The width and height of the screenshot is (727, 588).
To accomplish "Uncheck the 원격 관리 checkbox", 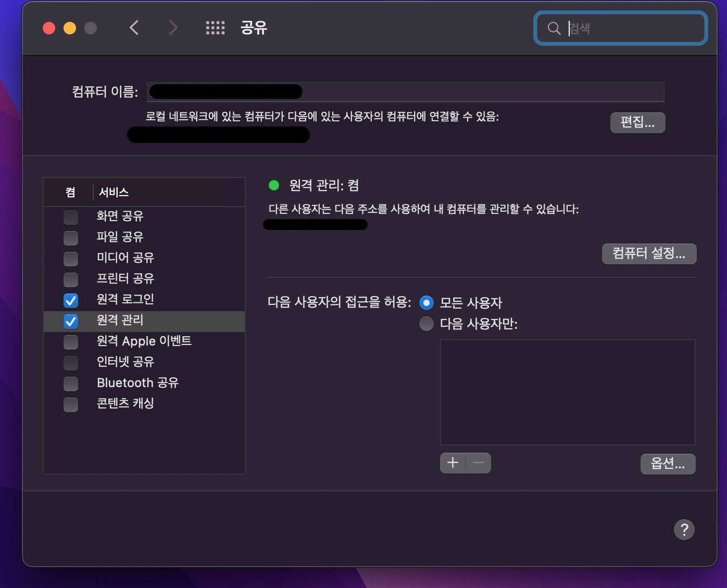I will (71, 321).
